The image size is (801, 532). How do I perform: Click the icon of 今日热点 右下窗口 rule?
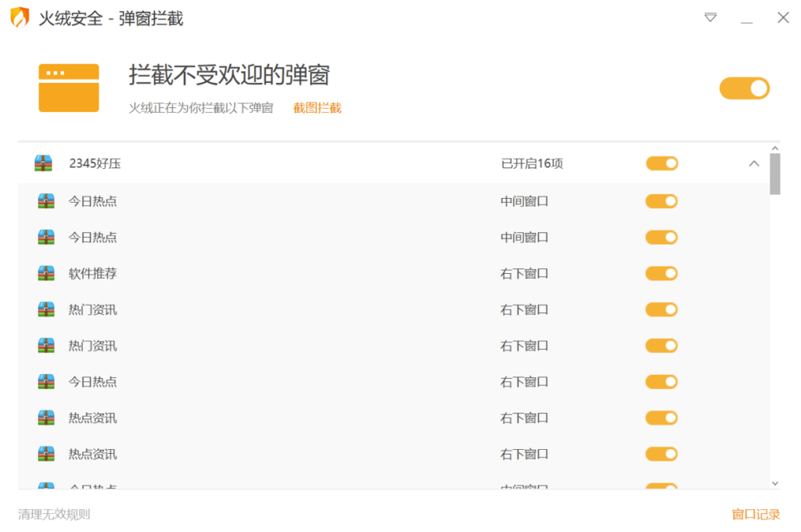(46, 382)
